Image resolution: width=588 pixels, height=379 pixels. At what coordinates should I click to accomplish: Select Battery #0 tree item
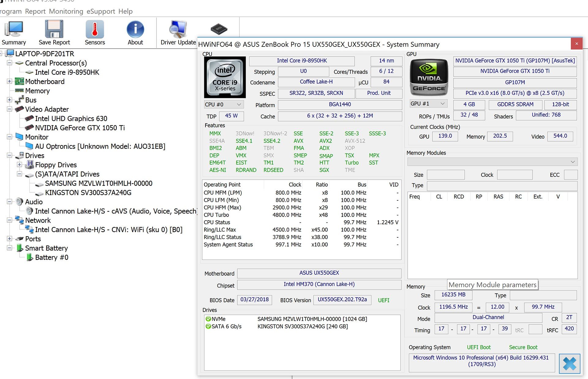[51, 257]
